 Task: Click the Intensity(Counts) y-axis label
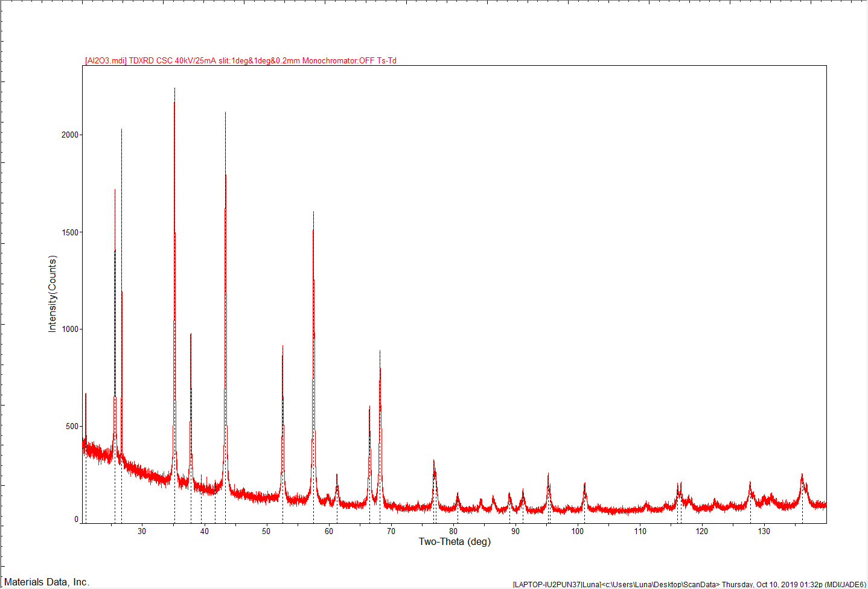pos(53,294)
